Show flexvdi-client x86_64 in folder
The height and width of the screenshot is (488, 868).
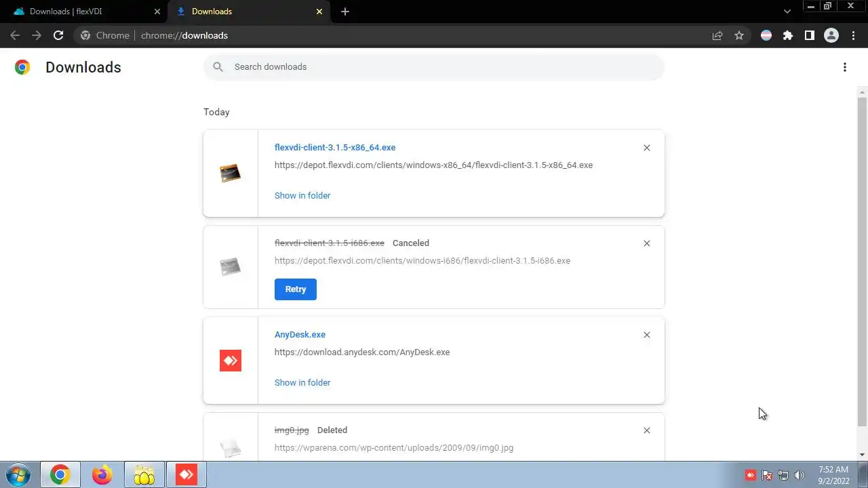[302, 195]
